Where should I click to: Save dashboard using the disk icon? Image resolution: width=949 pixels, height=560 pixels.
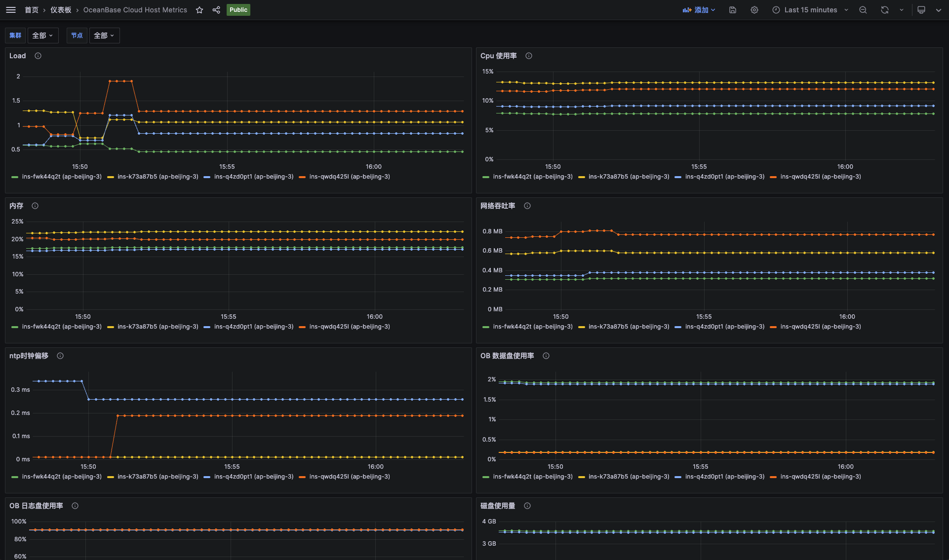coord(733,10)
